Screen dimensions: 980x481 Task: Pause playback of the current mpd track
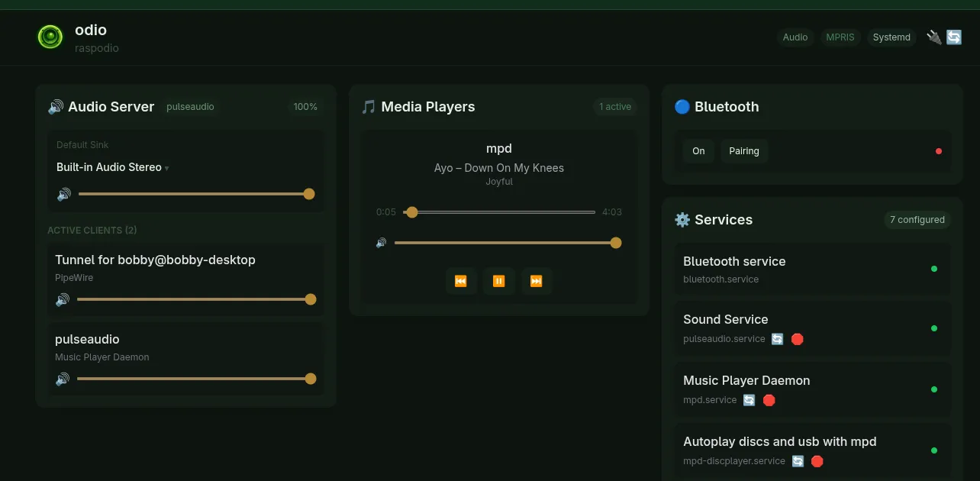(499, 281)
